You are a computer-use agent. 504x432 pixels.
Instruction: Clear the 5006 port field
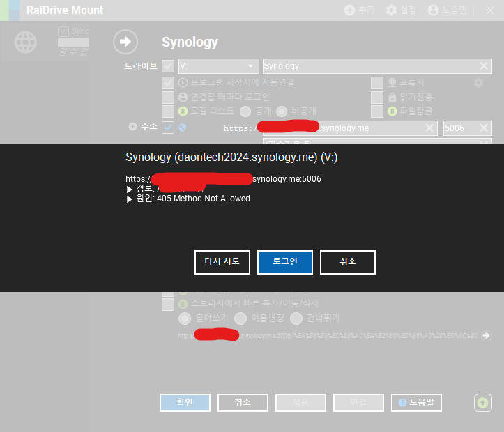[484, 128]
